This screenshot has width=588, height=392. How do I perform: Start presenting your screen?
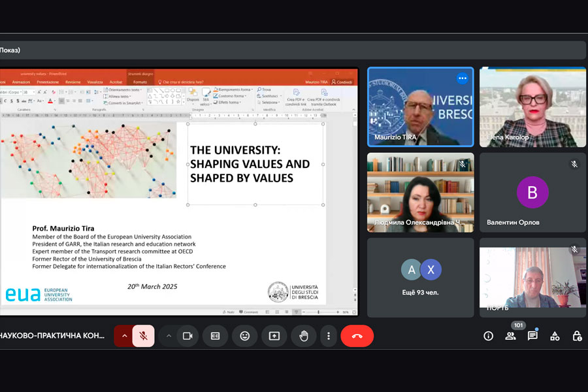(x=274, y=336)
